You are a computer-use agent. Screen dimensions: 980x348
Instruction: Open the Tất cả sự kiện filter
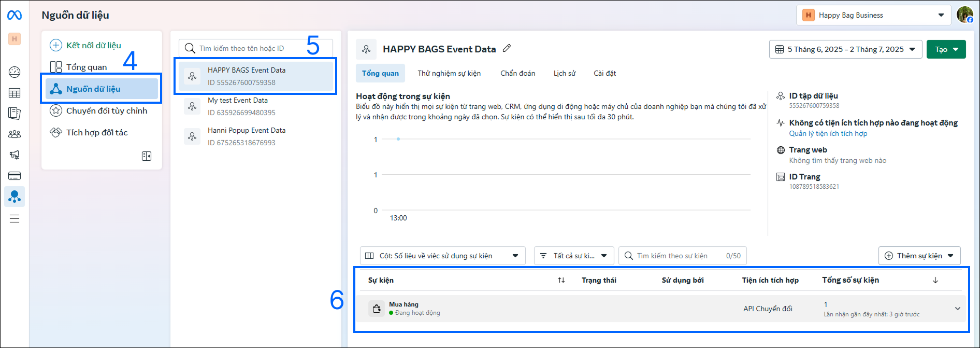573,256
